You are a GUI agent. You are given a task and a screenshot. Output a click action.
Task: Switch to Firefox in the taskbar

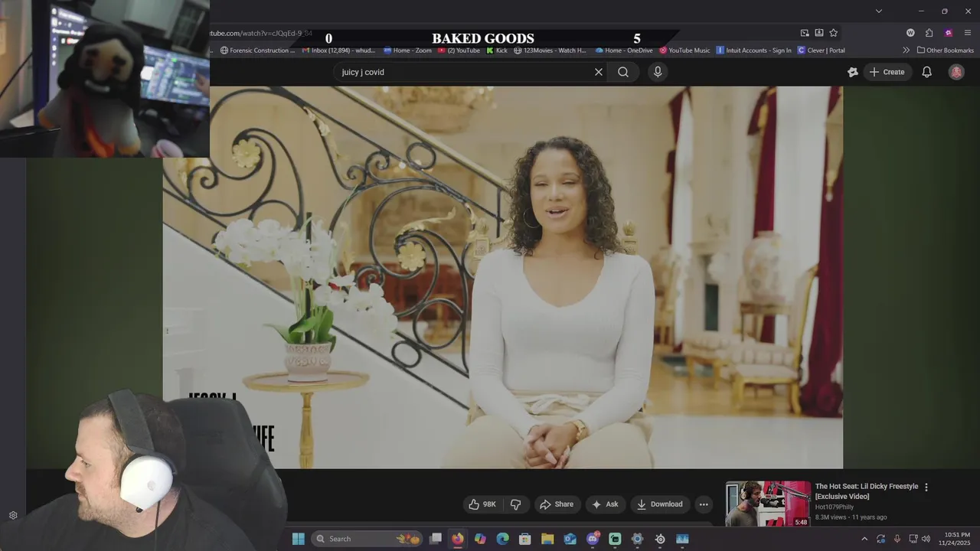pyautogui.click(x=458, y=539)
